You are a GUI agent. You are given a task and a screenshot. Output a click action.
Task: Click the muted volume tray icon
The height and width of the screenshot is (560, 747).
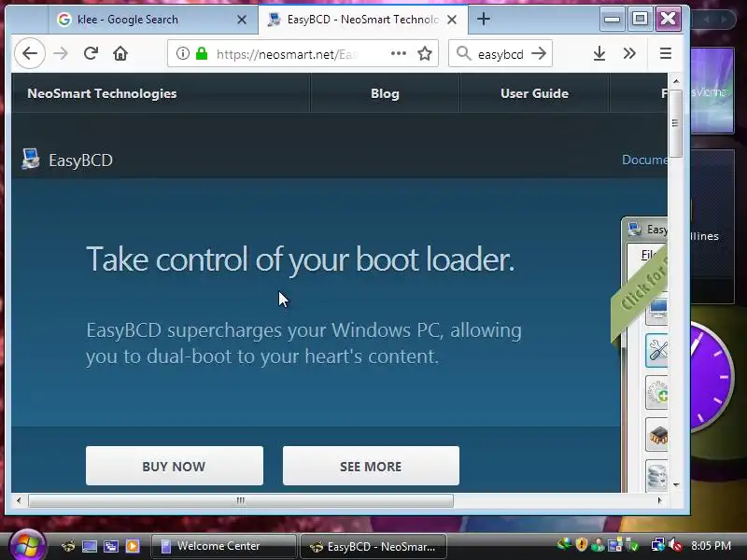[675, 545]
